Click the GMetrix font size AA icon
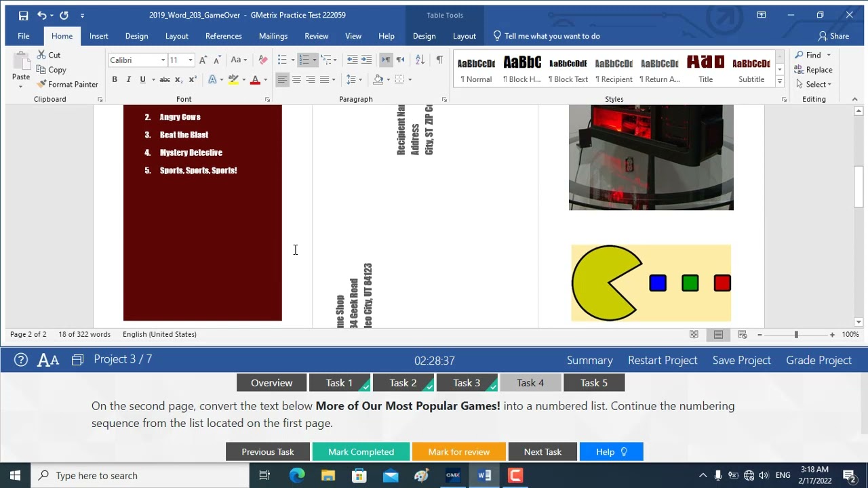The width and height of the screenshot is (868, 488). [48, 360]
